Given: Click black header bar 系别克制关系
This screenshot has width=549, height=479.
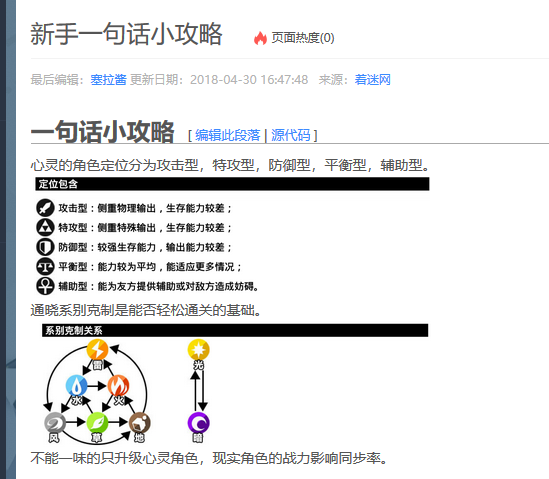Looking at the screenshot, I should click(235, 330).
